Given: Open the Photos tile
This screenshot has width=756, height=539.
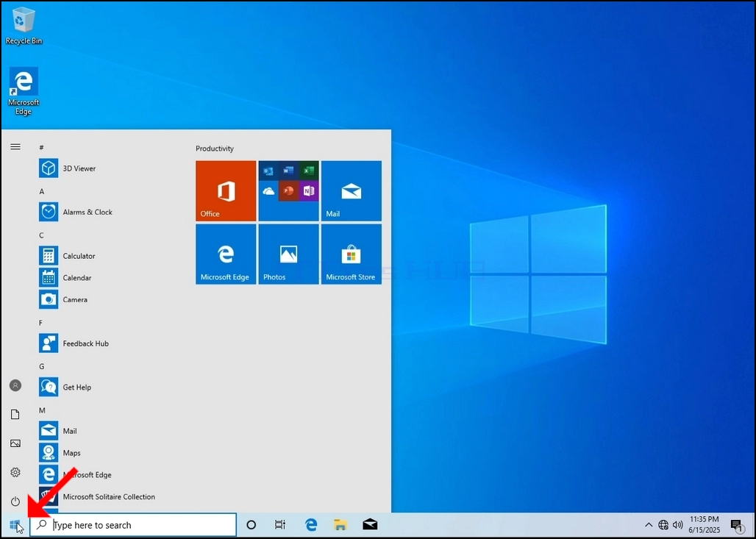Looking at the screenshot, I should (x=288, y=254).
